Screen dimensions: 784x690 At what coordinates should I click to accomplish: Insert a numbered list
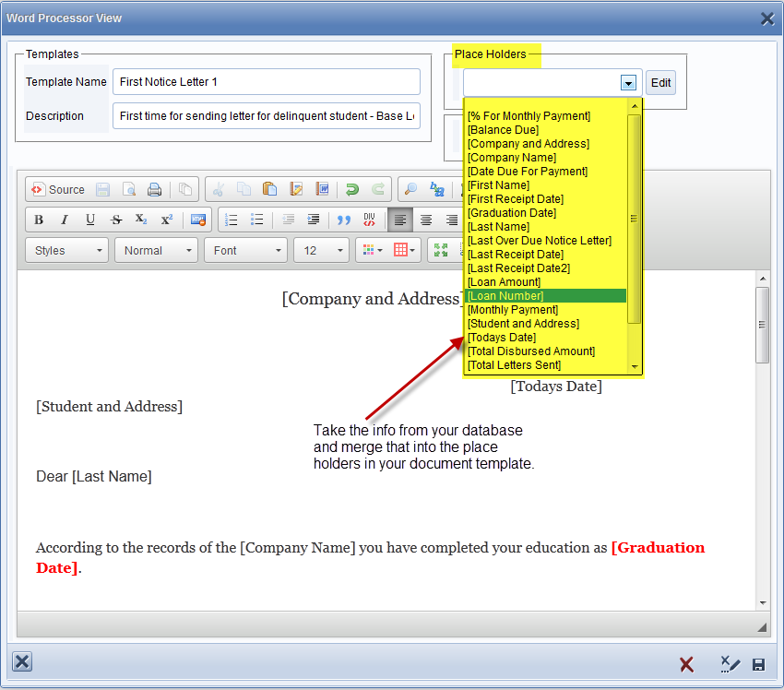point(232,220)
